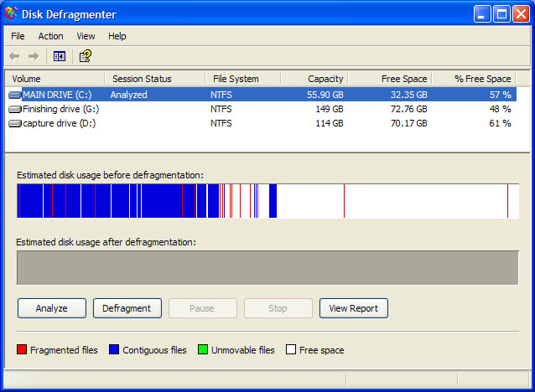Click the Back arrow toolbar icon
535x392 pixels.
click(x=14, y=56)
